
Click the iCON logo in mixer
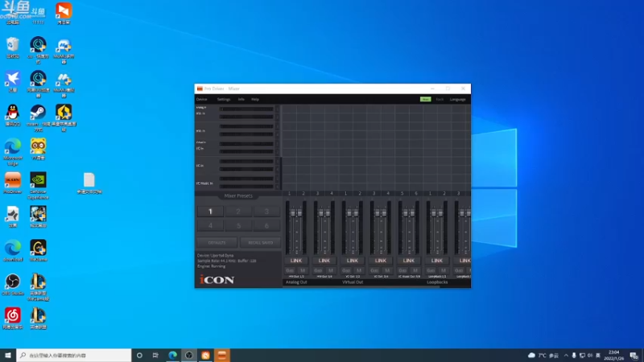pyautogui.click(x=217, y=279)
